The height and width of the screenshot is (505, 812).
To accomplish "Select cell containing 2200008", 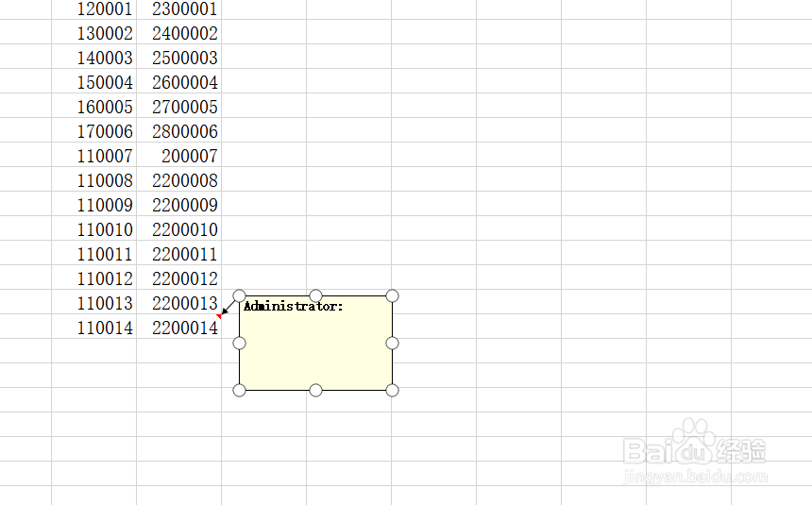I will (x=179, y=179).
